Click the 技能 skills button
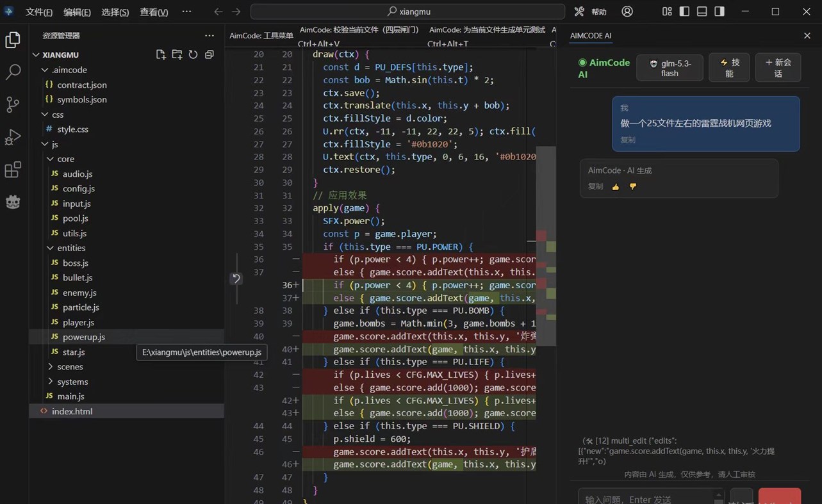The image size is (822, 504). click(x=729, y=67)
